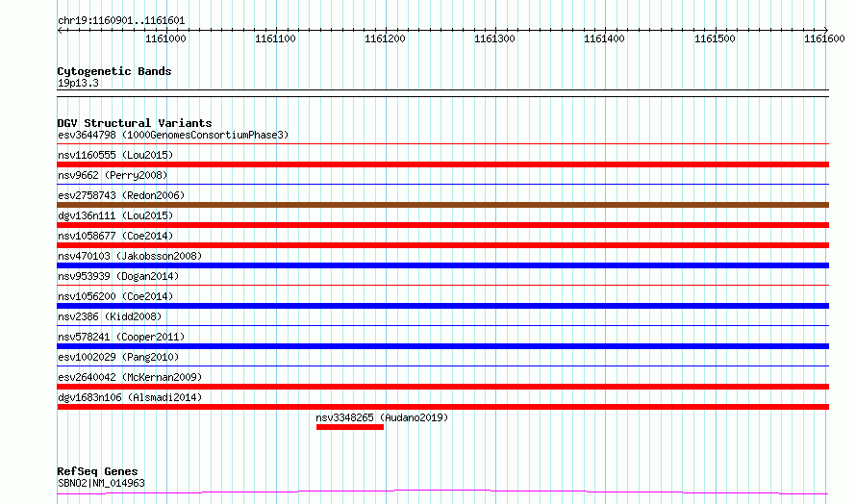Click the blue bar under nsv1056200
Screen dimensions: 856x504
442,306
